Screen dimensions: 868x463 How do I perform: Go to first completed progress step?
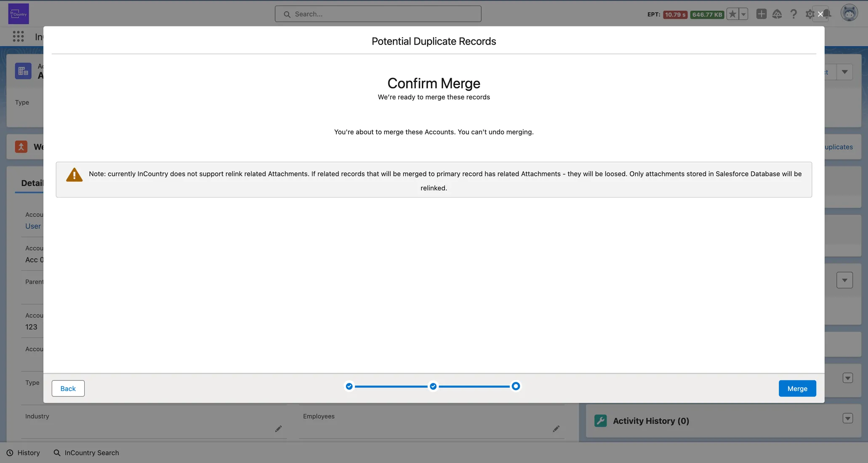tap(349, 386)
